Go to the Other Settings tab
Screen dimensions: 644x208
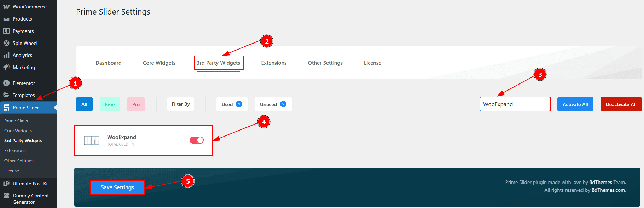[325, 63]
